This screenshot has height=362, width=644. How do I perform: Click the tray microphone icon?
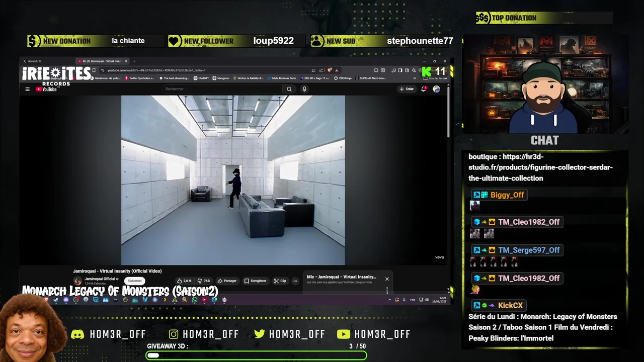(x=404, y=300)
